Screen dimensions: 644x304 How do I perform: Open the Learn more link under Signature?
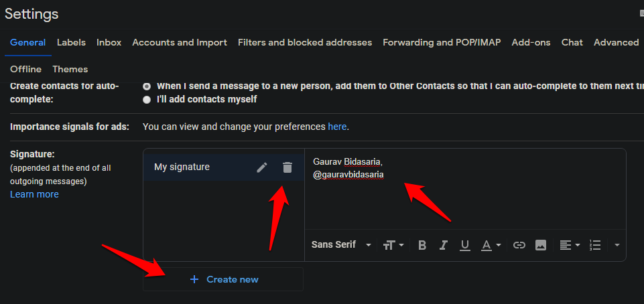[34, 194]
